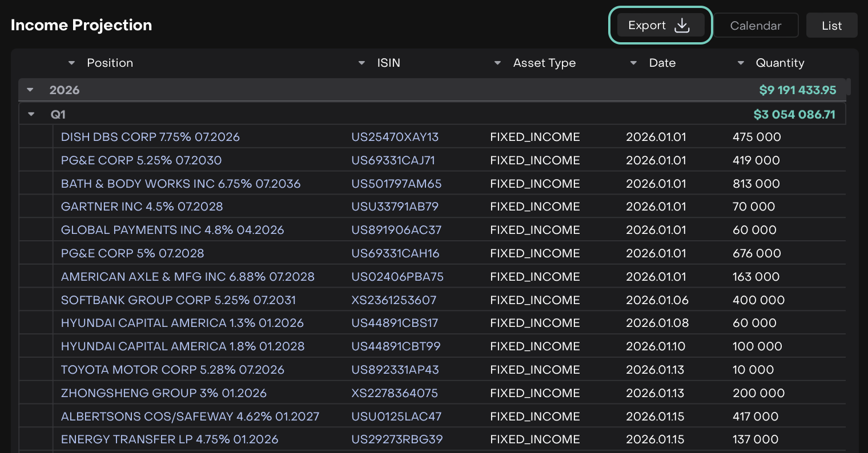
Task: Switch to List view
Action: click(x=831, y=26)
